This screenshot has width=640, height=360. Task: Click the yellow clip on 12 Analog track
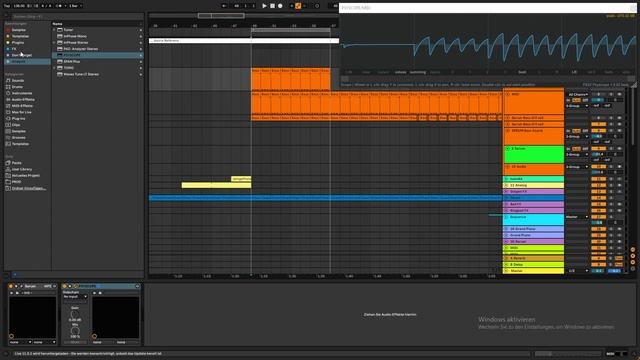(216, 185)
